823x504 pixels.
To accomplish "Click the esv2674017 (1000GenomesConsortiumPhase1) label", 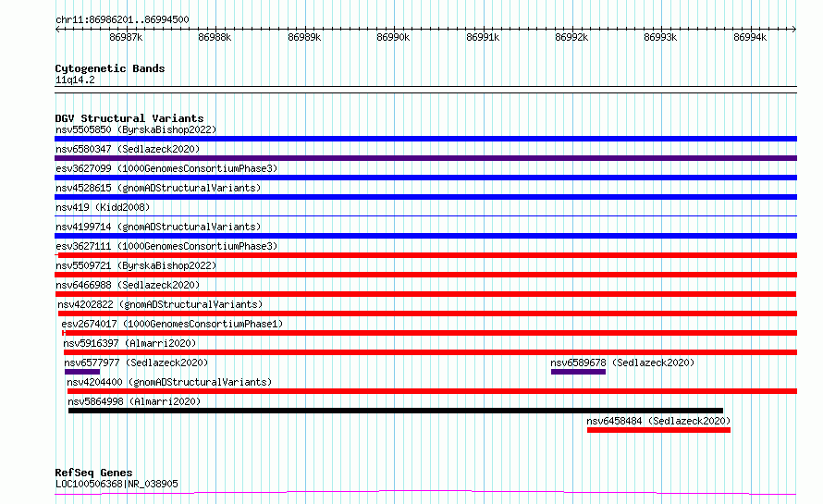I will point(172,324).
